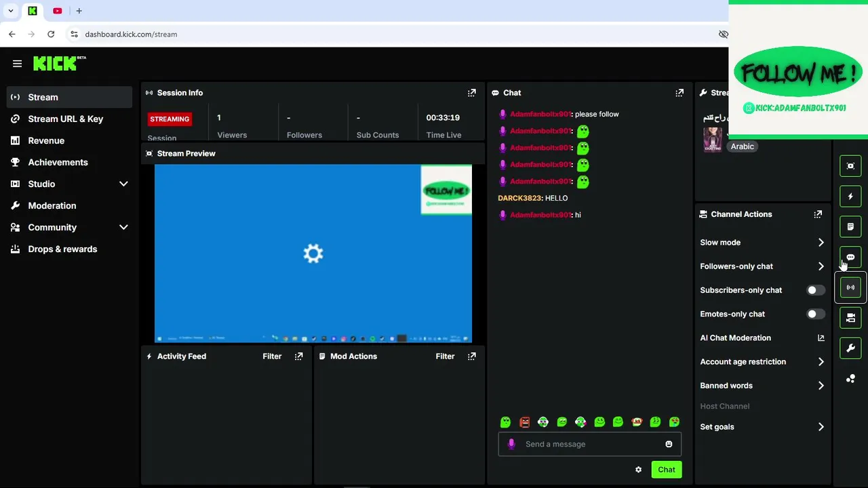
Task: Pop out the Channel Actions panel
Action: pyautogui.click(x=818, y=214)
